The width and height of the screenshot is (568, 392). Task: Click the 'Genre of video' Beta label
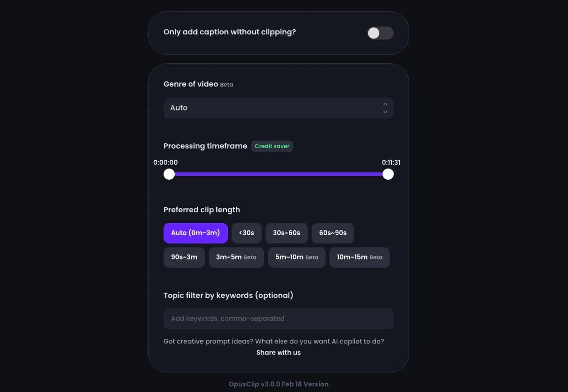point(226,84)
